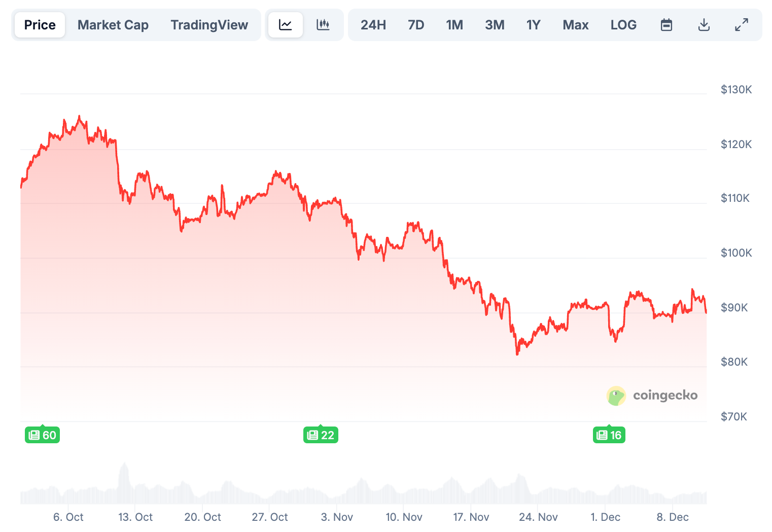The width and height of the screenshot is (772, 532).
Task: Open the news marker showing 60 articles
Action: pyautogui.click(x=42, y=435)
